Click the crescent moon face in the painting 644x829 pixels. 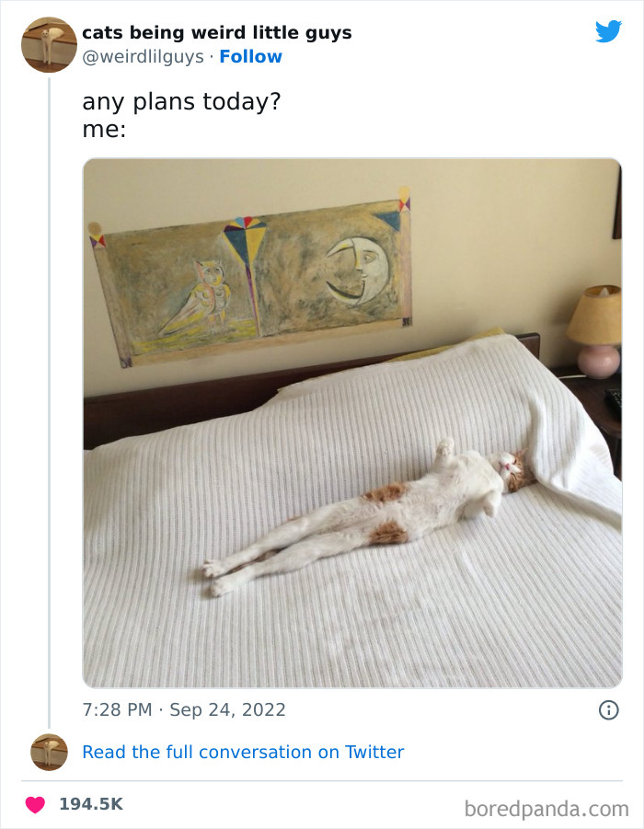point(357,269)
